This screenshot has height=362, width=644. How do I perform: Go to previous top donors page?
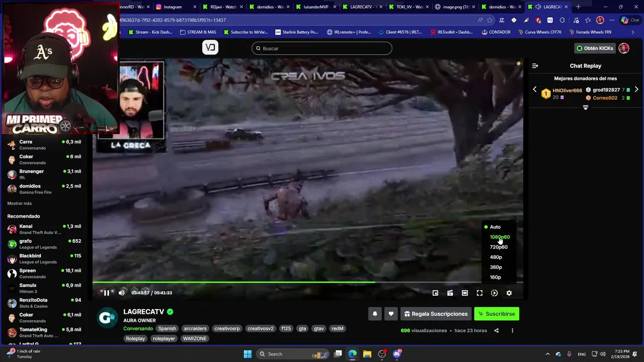click(x=534, y=89)
